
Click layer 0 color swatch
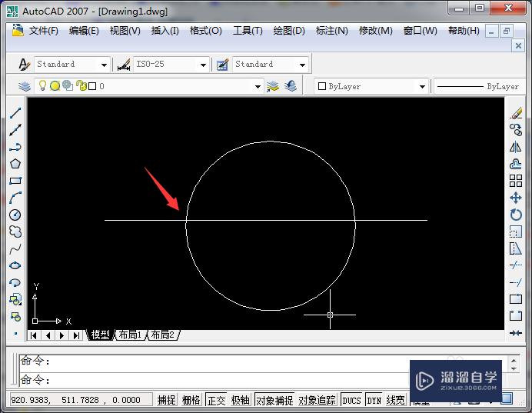coord(92,86)
